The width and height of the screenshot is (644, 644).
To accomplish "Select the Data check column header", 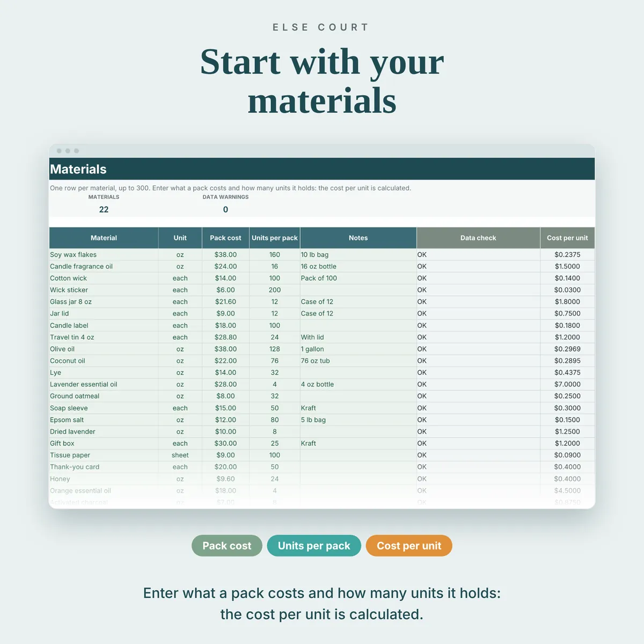I will tap(478, 238).
